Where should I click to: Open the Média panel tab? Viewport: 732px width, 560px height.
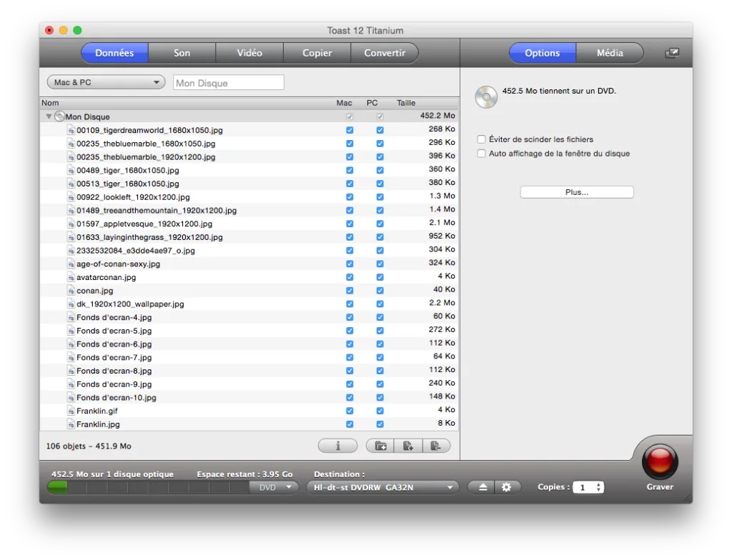[610, 52]
